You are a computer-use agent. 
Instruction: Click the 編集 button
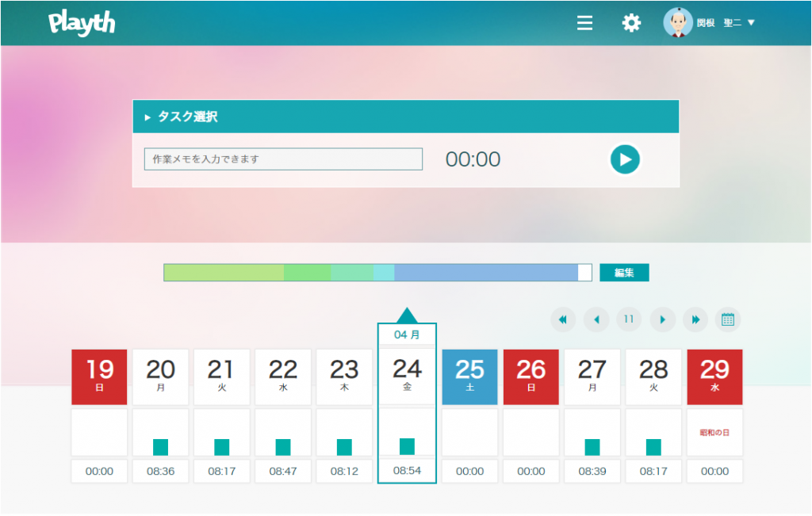[624, 272]
